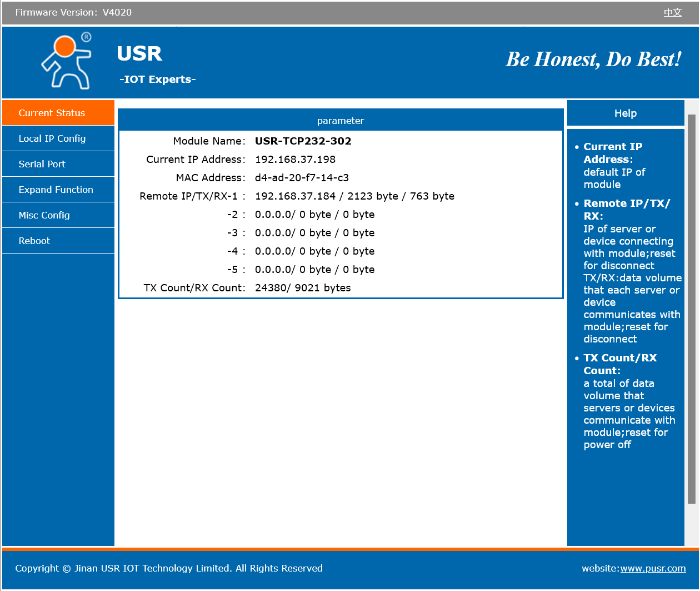Image resolution: width=700 pixels, height=591 pixels.
Task: Click the USR running-man logo icon
Action: click(x=67, y=61)
